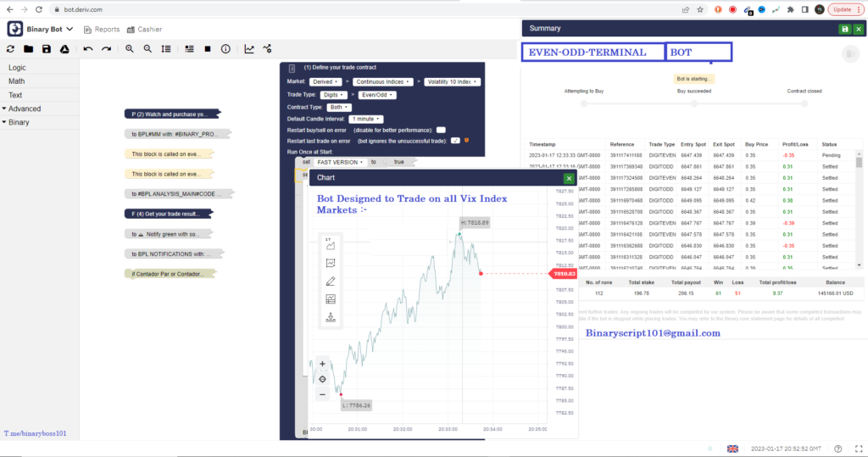Open the Volatility 10 Index dropdown
The height and width of the screenshot is (457, 868).
click(452, 82)
